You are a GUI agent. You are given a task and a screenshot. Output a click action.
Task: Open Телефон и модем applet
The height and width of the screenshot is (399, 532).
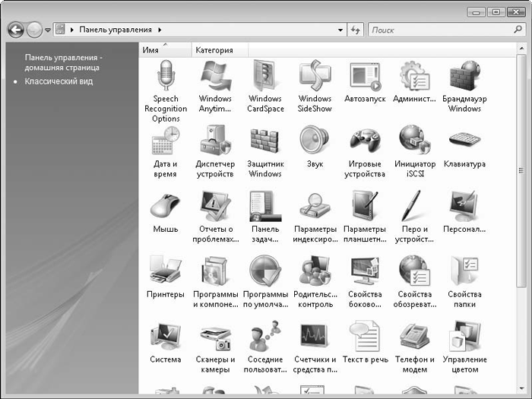(416, 337)
